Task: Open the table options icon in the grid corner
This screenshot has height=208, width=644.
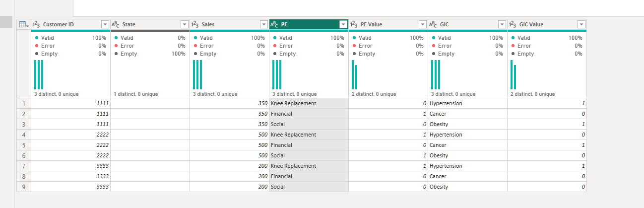Action: point(23,24)
